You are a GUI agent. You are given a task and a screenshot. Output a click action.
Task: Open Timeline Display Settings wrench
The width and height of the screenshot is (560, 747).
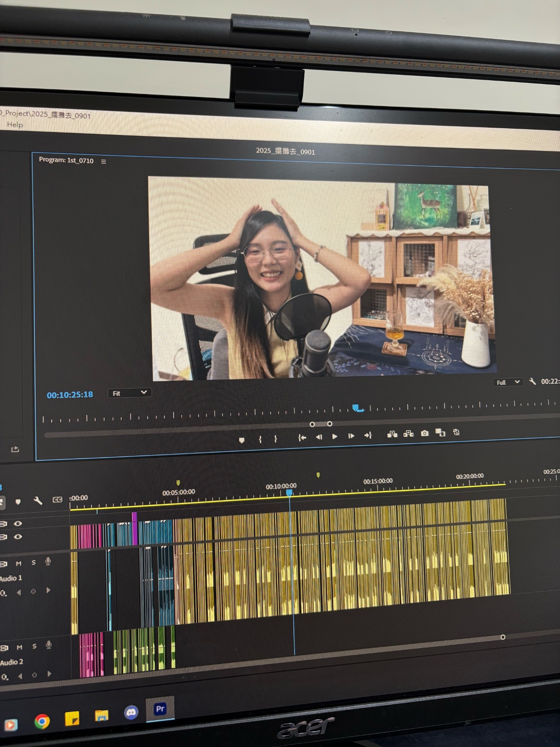tap(38, 501)
